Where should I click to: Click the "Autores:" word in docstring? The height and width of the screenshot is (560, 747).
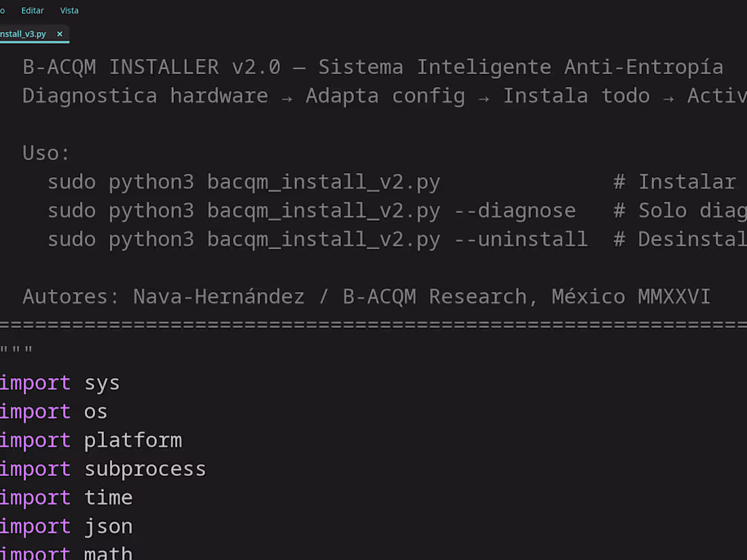(71, 297)
